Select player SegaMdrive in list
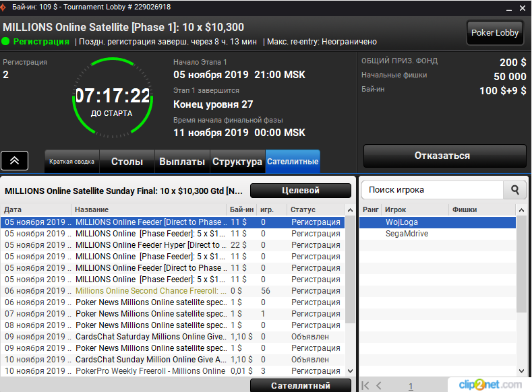 438,234
